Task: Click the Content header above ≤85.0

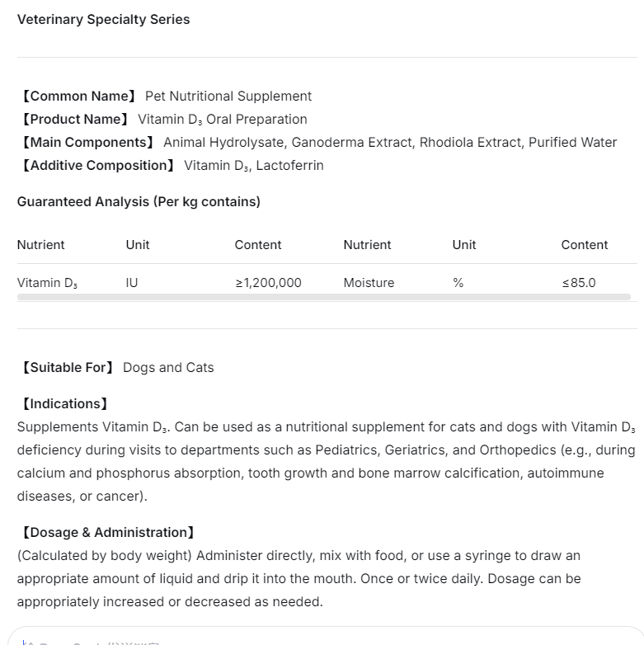Action: click(584, 245)
